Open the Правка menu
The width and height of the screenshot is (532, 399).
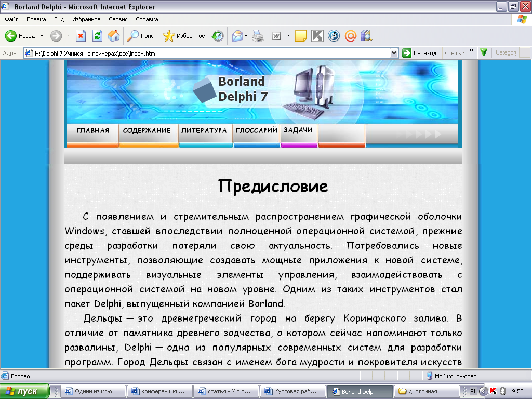click(36, 19)
